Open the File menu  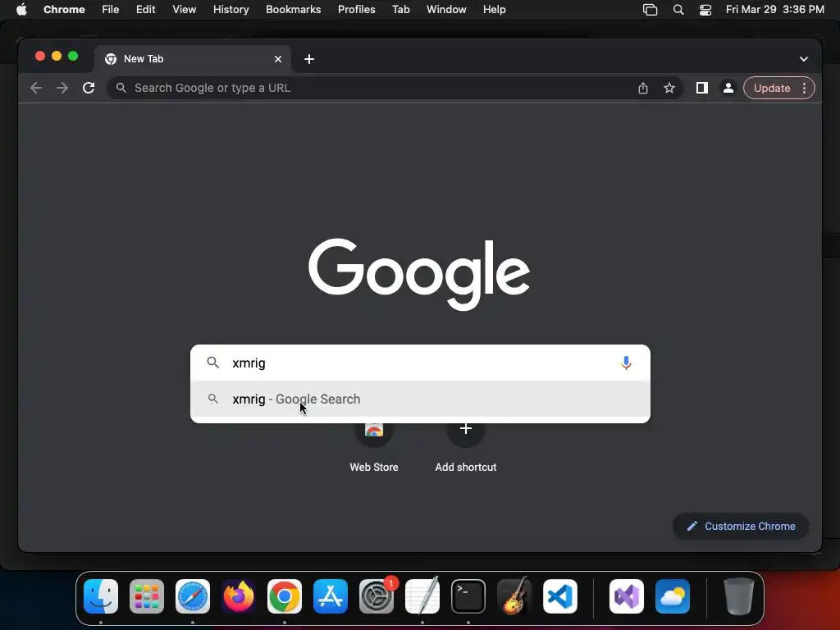[x=111, y=10]
